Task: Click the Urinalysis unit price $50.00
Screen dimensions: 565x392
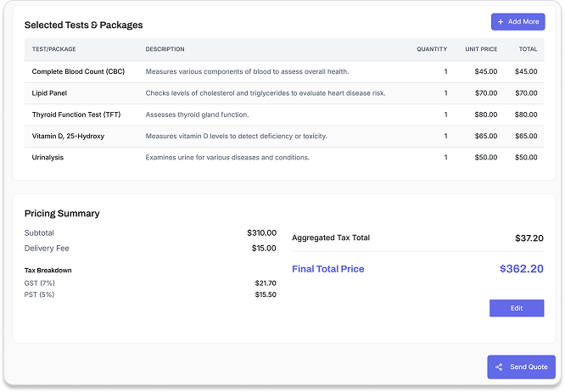Action: click(486, 157)
